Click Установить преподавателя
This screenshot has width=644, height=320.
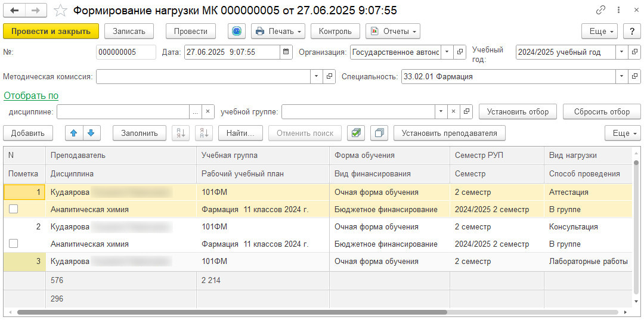(450, 133)
